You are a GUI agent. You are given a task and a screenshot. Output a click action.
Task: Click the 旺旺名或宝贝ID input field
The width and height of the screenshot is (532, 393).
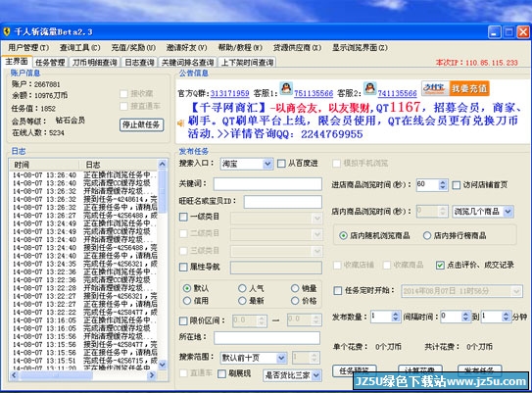(283, 202)
